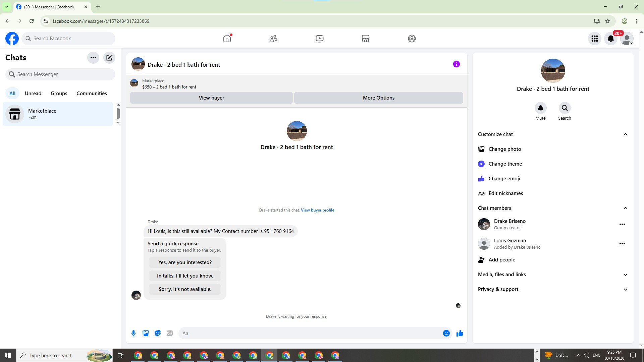Click the Change theme color circle
The width and height of the screenshot is (644, 362).
coord(481,164)
